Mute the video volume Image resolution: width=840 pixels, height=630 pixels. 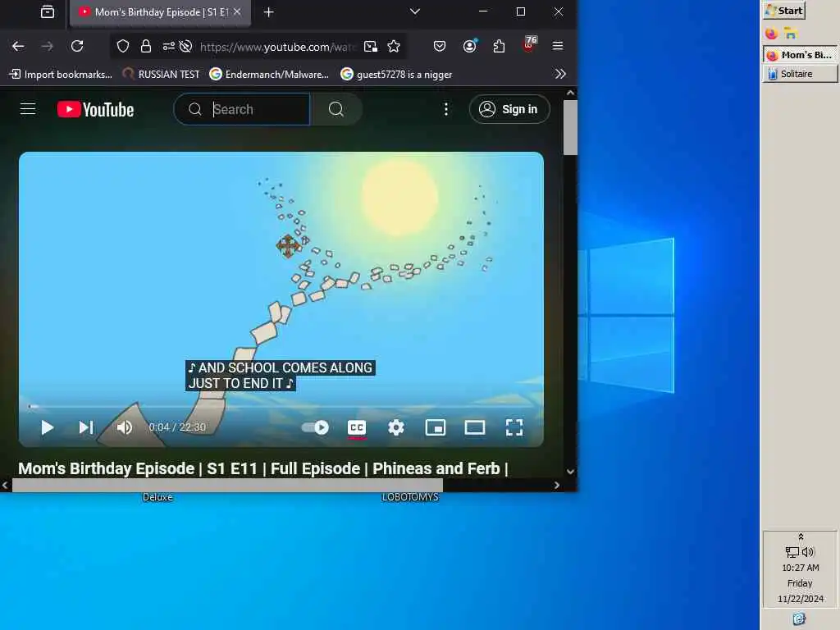click(x=125, y=427)
